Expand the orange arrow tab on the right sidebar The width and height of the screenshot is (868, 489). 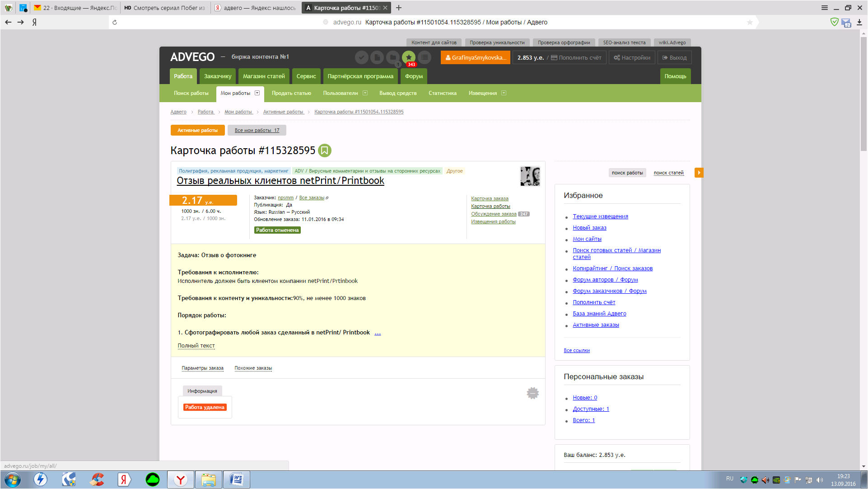click(699, 173)
